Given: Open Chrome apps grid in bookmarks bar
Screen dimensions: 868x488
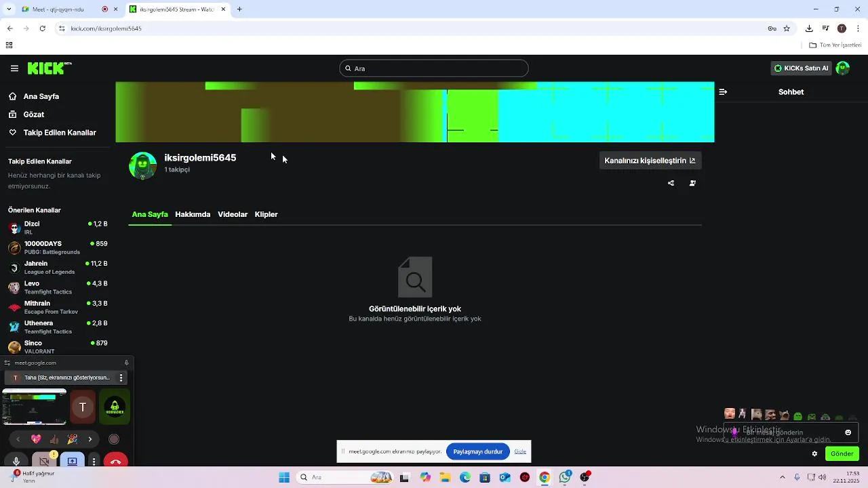Looking at the screenshot, I should pyautogui.click(x=9, y=45).
